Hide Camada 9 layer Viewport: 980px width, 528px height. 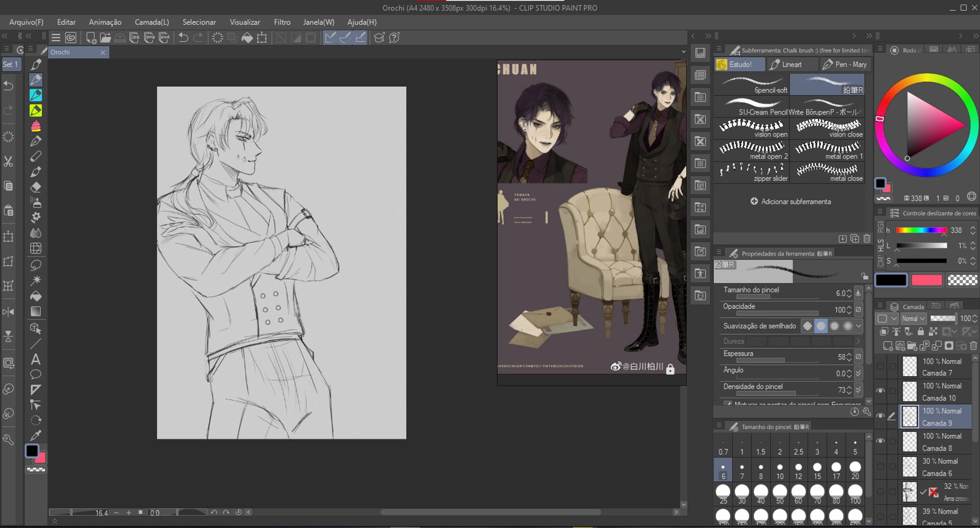tap(881, 416)
